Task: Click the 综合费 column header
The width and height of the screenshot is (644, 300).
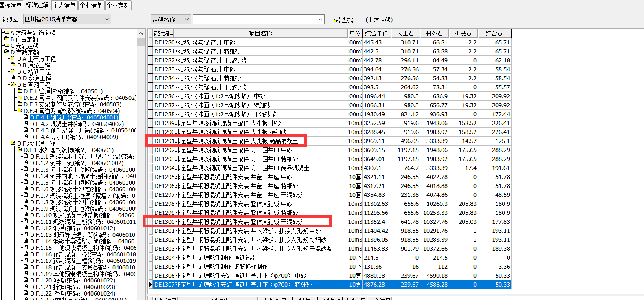Action: [495, 33]
